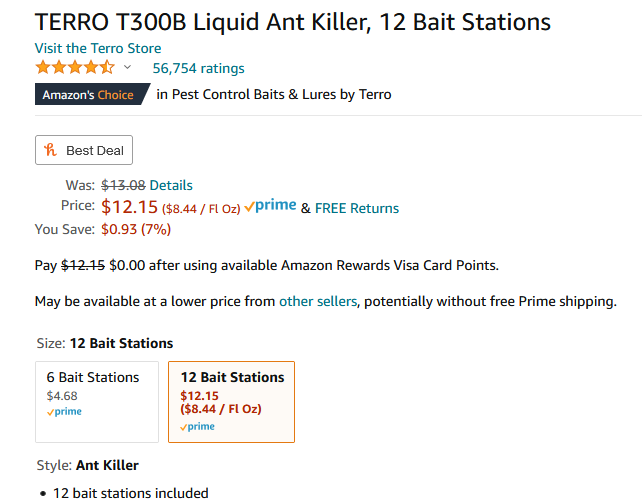Click the $12.15 main price
Viewport: 642px width, 499px height.
coord(129,207)
